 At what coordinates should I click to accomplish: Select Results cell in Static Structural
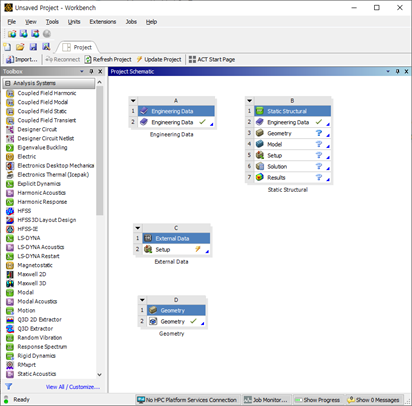pos(293,177)
